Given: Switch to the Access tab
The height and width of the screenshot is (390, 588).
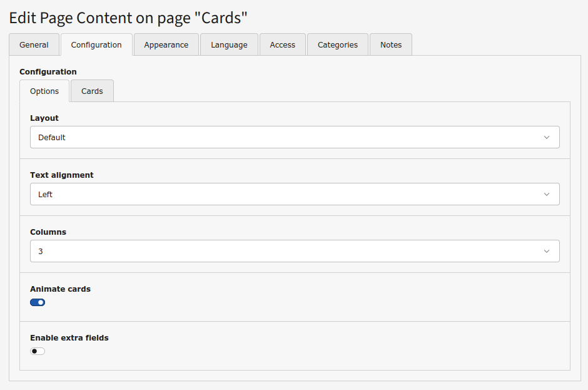Looking at the screenshot, I should click(282, 45).
